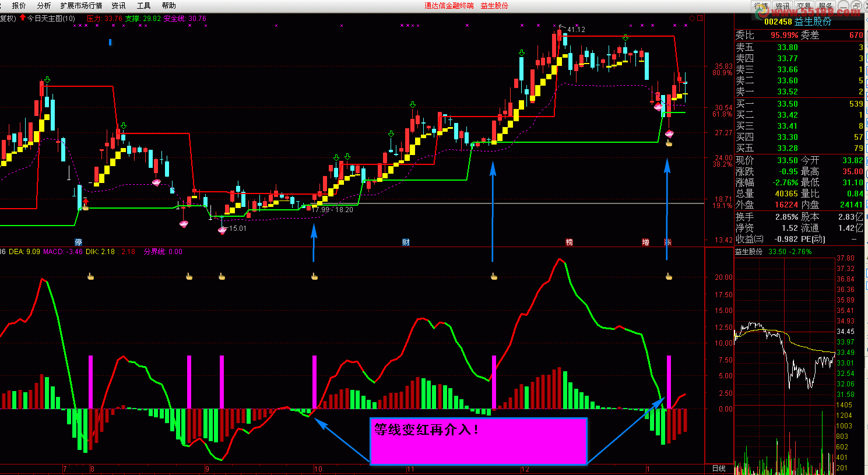Click the red diamond icon above chart
This screenshot has width=868, height=475.
[692, 18]
